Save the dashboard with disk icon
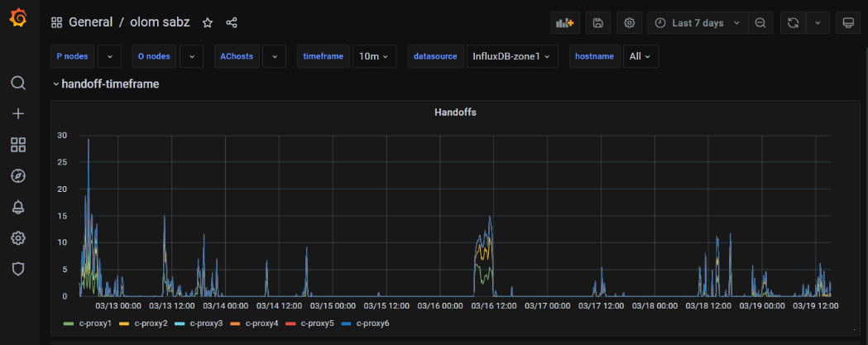Viewport: 868px width, 345px height. (598, 22)
